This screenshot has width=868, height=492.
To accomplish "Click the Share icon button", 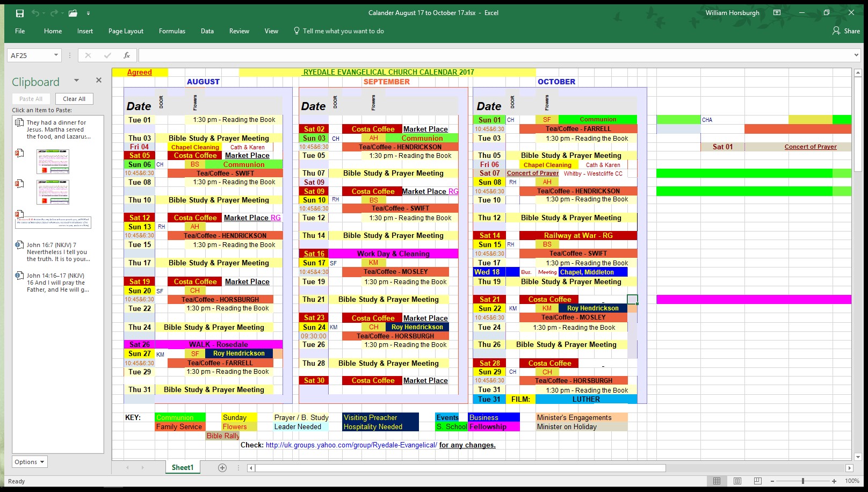I will [x=846, y=31].
